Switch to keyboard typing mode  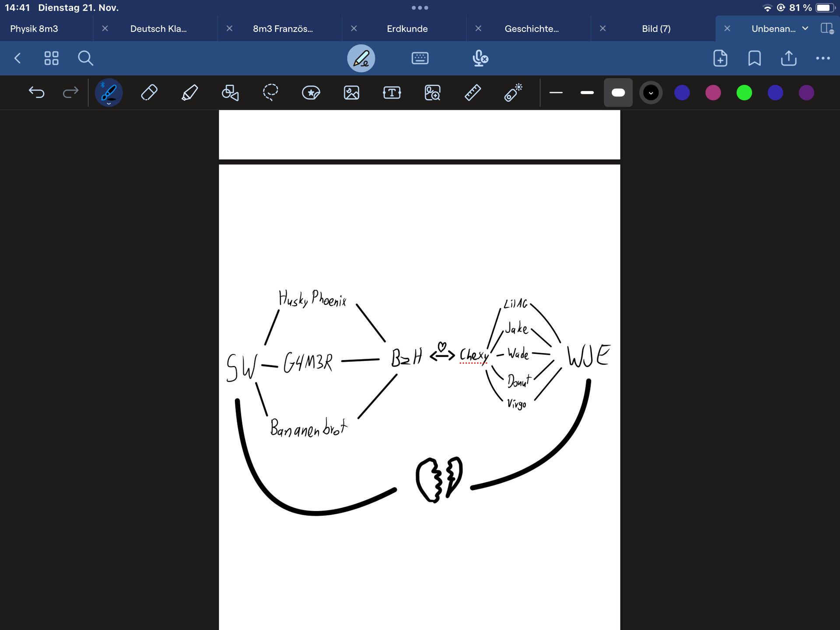(x=420, y=58)
